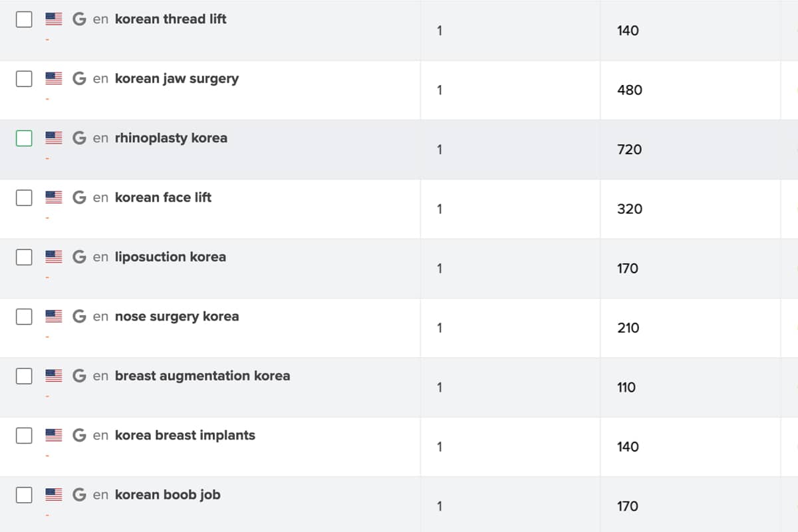The image size is (798, 532).
Task: Click the orange dash under korean jaw surgery
Action: (47, 99)
